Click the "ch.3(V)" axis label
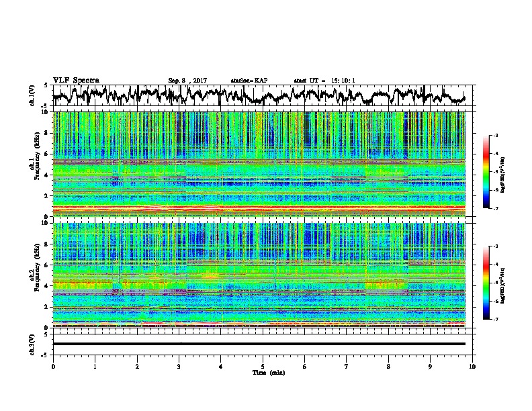The width and height of the screenshot is (532, 411). point(32,345)
